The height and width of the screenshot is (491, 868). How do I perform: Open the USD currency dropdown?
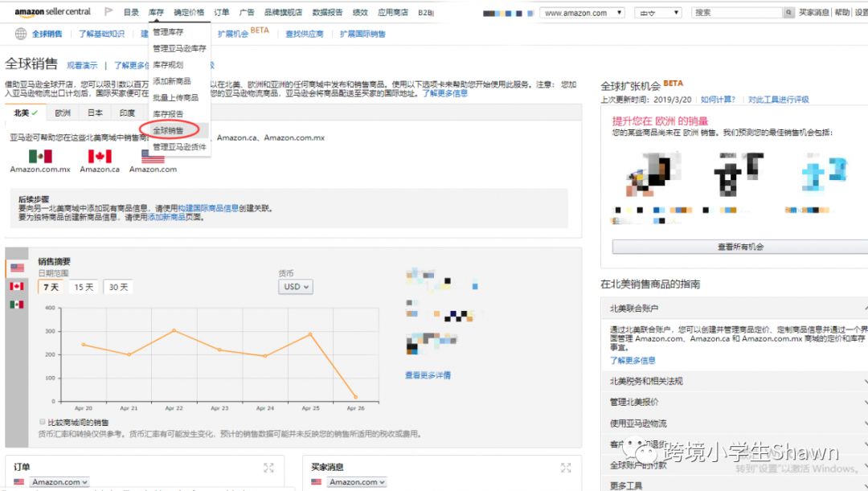[296, 287]
